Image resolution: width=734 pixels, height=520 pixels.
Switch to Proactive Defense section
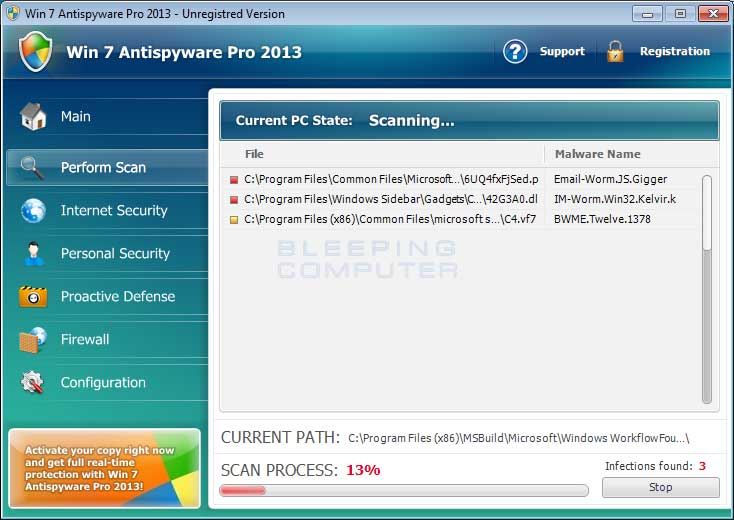(107, 297)
